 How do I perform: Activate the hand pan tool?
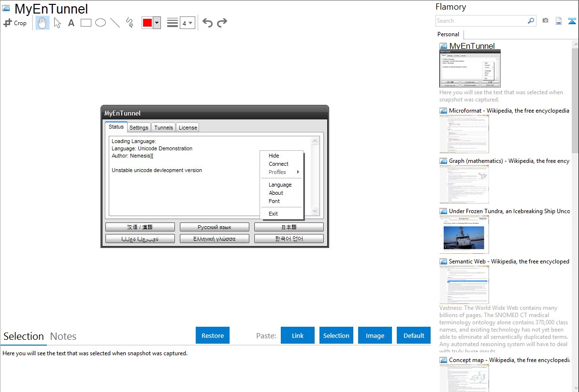[x=43, y=23]
